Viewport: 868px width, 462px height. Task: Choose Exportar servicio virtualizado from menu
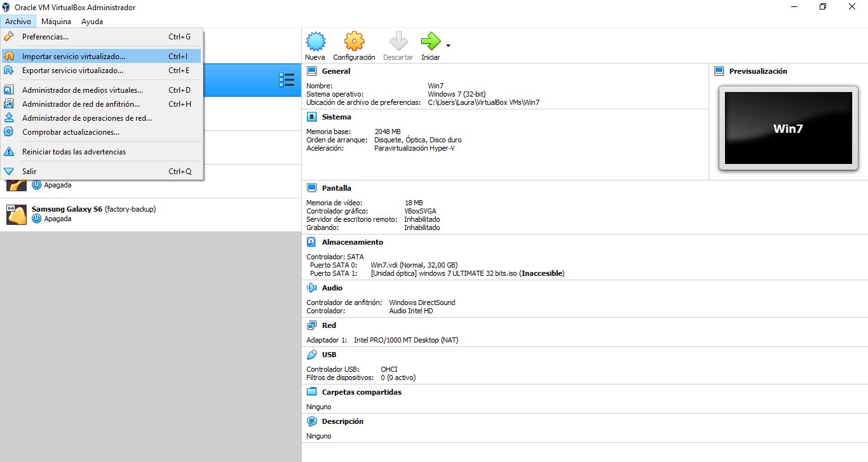click(72, 71)
